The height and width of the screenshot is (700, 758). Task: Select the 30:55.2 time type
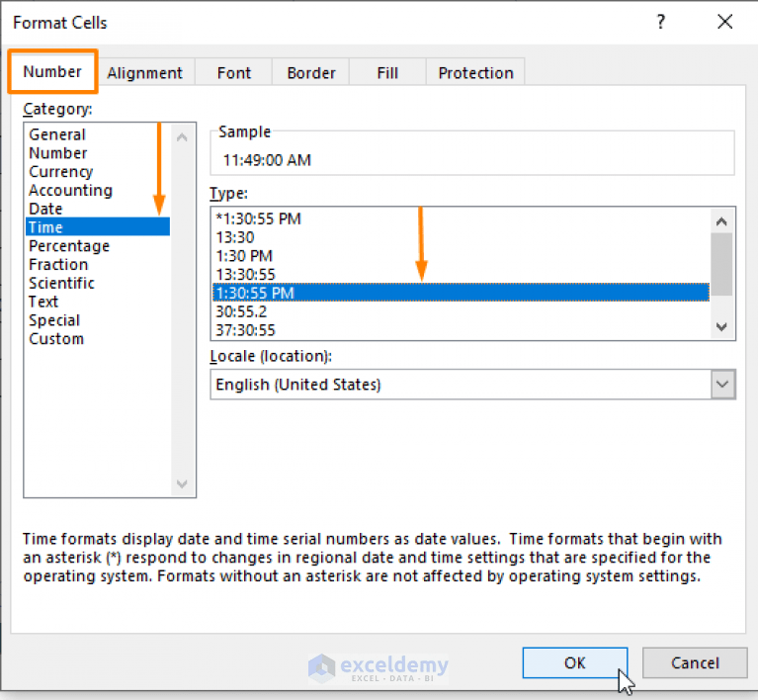462,311
